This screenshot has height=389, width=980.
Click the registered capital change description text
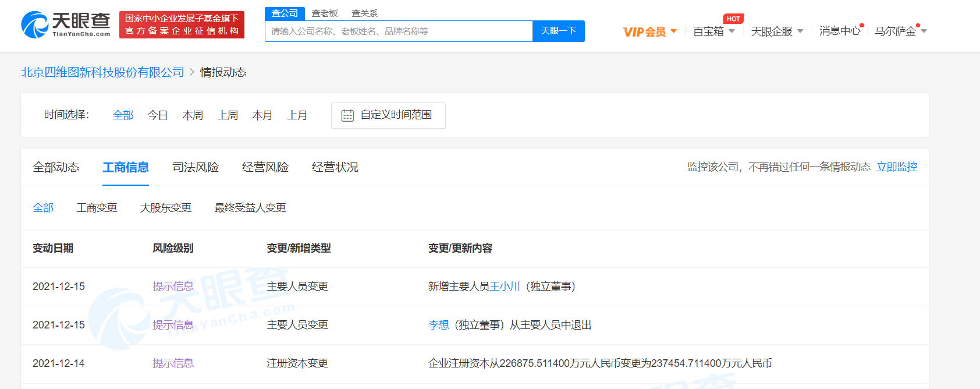(600, 363)
